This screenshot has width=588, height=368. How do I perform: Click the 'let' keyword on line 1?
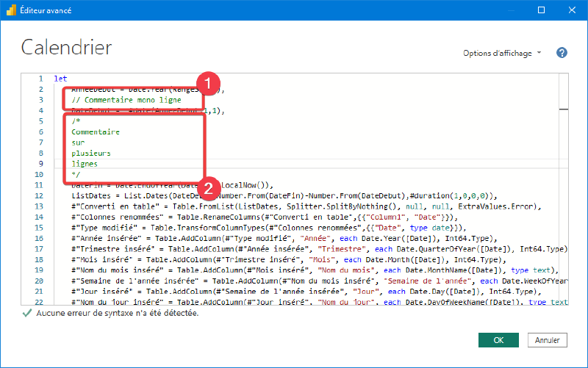[x=60, y=79]
